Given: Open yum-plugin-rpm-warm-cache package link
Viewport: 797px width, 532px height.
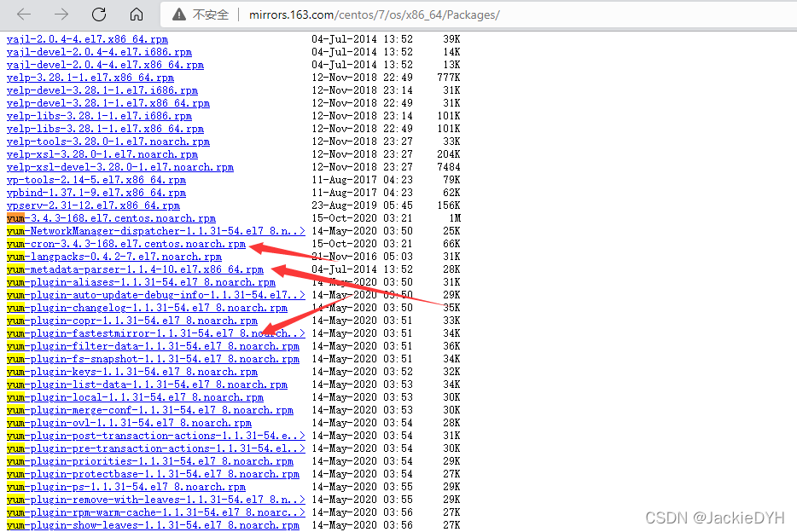Looking at the screenshot, I should (x=156, y=512).
